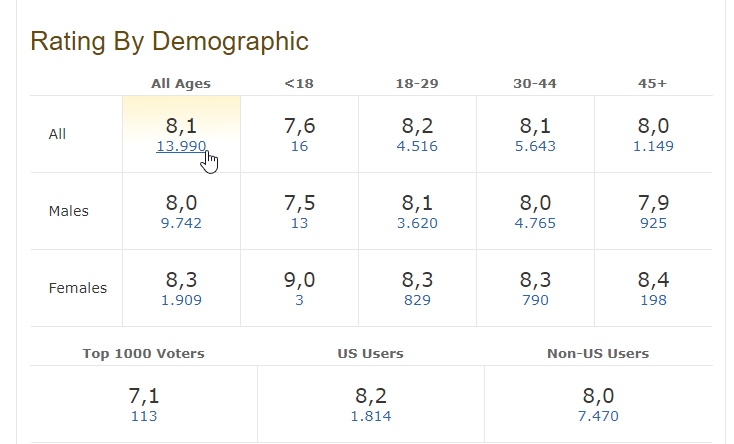Open the 198 votes link for Females 45+
Screen dimensions: 734x444
(x=653, y=300)
